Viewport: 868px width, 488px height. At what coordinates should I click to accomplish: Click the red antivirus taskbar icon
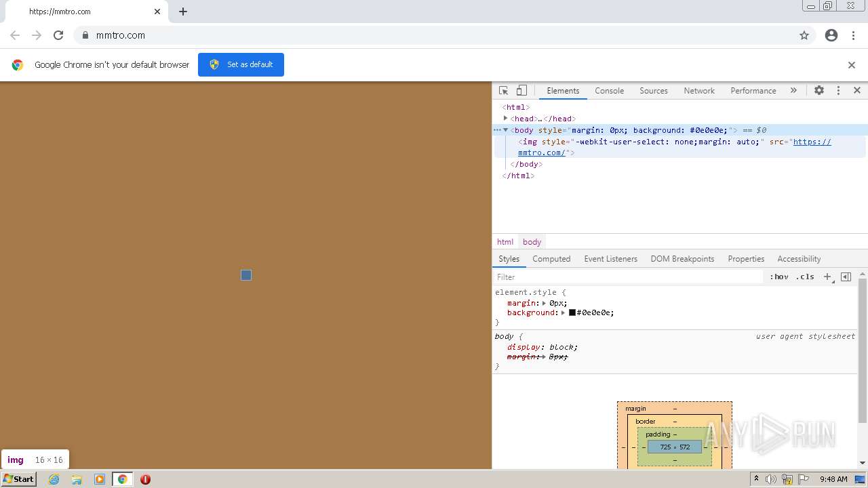145,479
